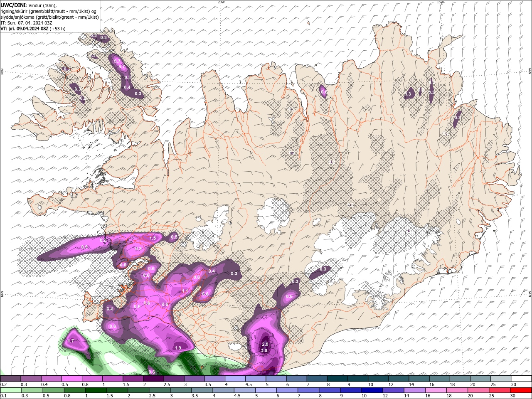Click the "slydda/snjókoma" description line
Image resolution: width=532 pixels, height=399 pixels.
point(49,17)
